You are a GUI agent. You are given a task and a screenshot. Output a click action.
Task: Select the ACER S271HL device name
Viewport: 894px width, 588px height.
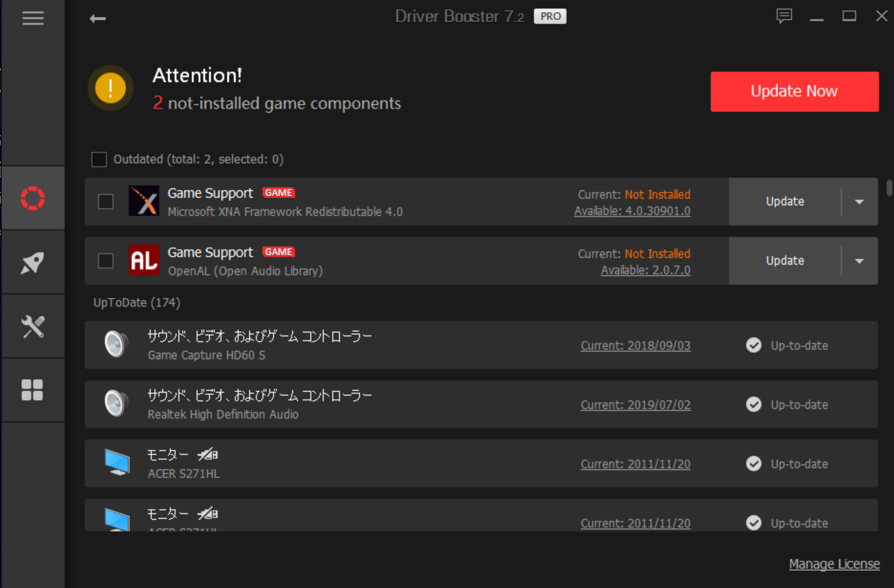click(x=184, y=473)
